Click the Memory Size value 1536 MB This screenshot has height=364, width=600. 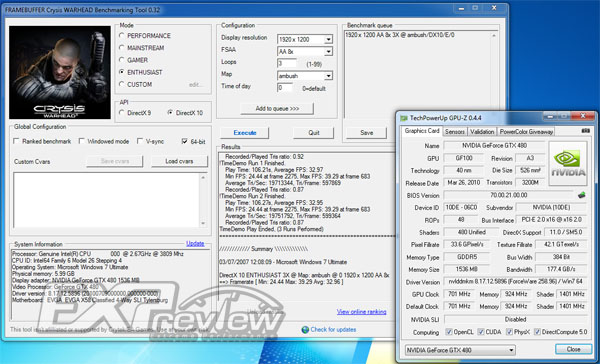click(466, 269)
